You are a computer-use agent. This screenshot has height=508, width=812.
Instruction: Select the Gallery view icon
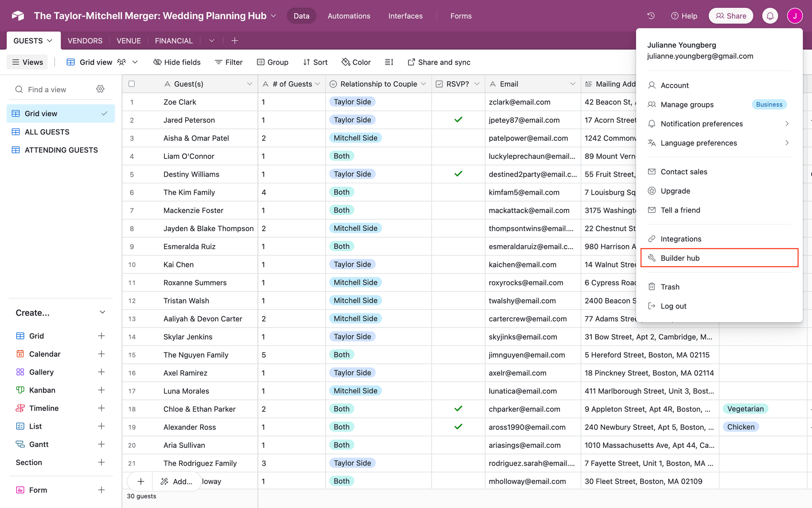click(x=20, y=371)
